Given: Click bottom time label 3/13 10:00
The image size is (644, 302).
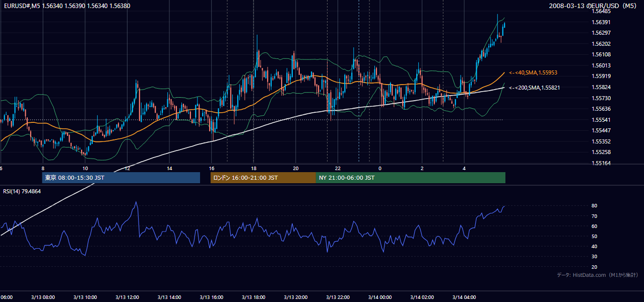Looking at the screenshot, I should (85, 297).
